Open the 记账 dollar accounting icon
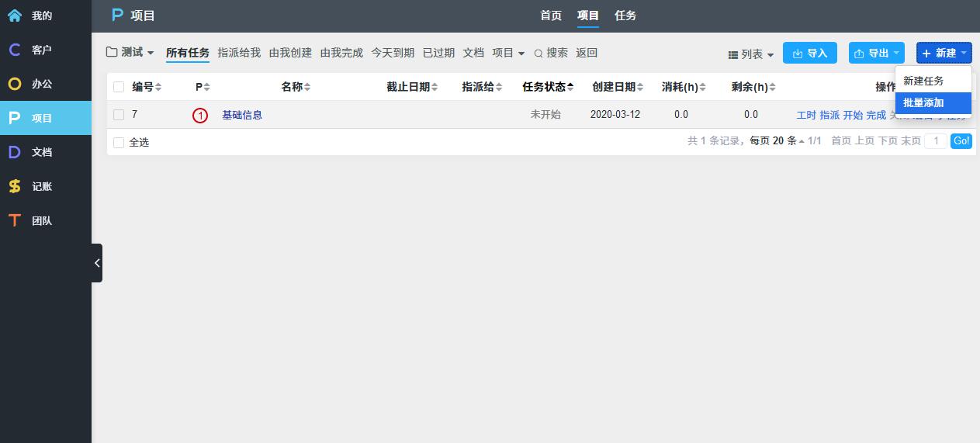This screenshot has height=443, width=980. pyautogui.click(x=14, y=186)
